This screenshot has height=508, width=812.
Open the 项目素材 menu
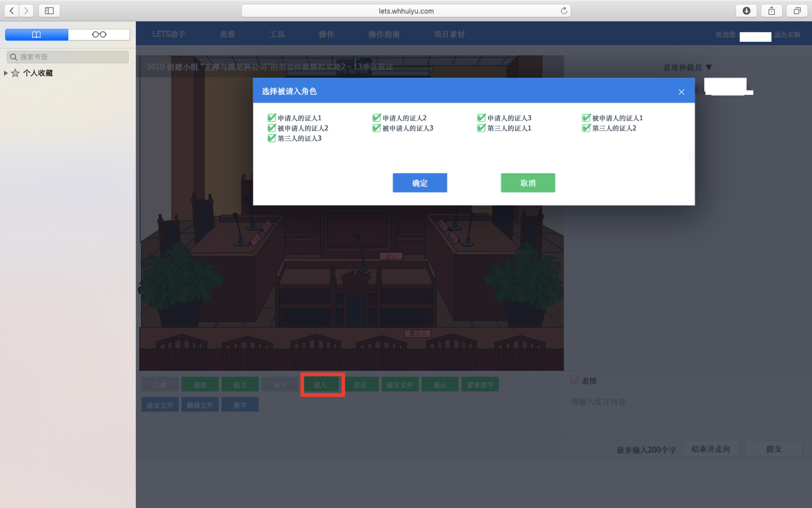(449, 35)
